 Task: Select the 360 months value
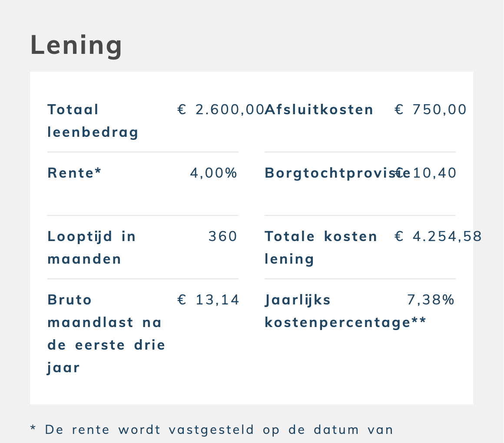pyautogui.click(x=223, y=236)
